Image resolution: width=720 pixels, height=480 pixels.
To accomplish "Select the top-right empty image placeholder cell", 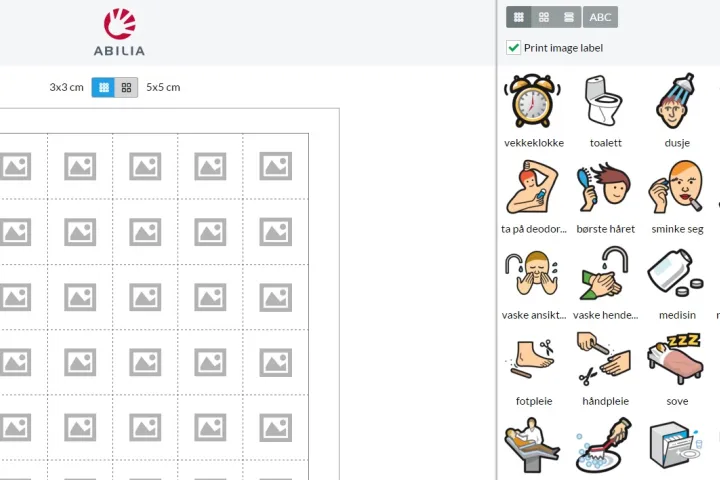I will [276, 166].
